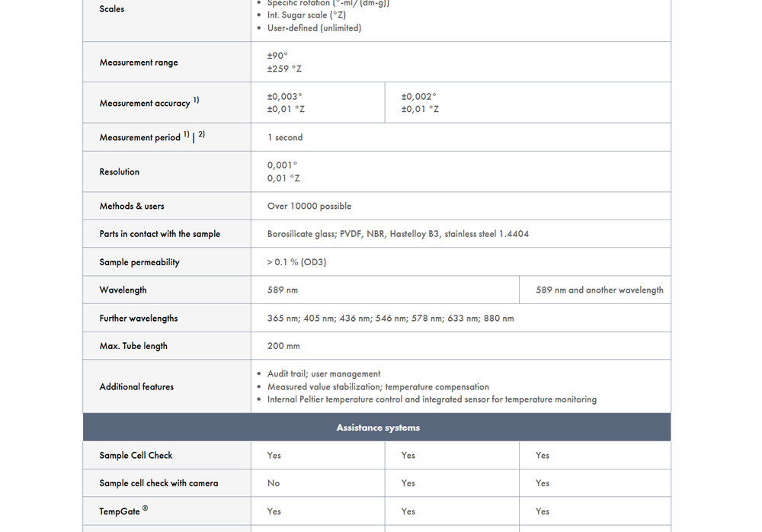Select the ±0,002° accuracy value
The width and height of the screenshot is (762, 532).
pyautogui.click(x=418, y=97)
